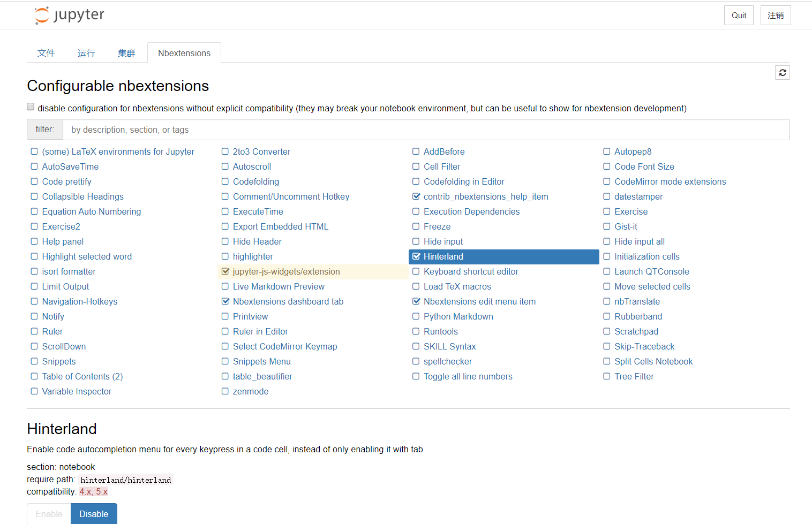
Task: Select the Nbextensions tab
Action: click(184, 53)
